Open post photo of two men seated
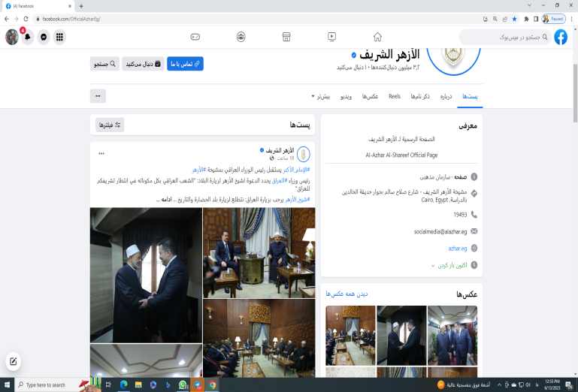Screen dimensions: 578x392 259,253
